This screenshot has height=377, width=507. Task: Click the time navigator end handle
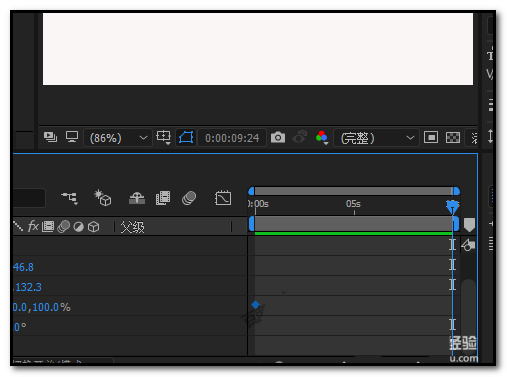(456, 191)
